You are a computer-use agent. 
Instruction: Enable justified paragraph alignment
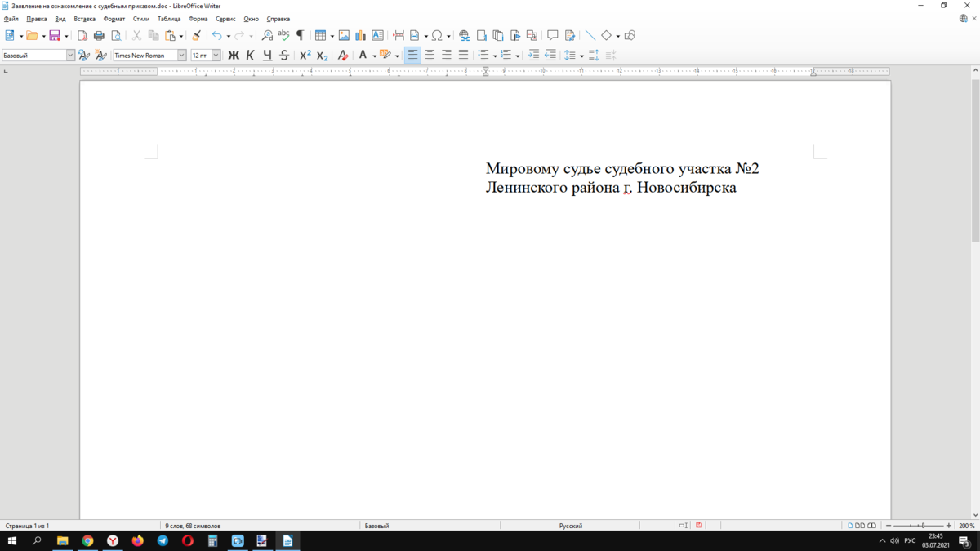pyautogui.click(x=463, y=55)
